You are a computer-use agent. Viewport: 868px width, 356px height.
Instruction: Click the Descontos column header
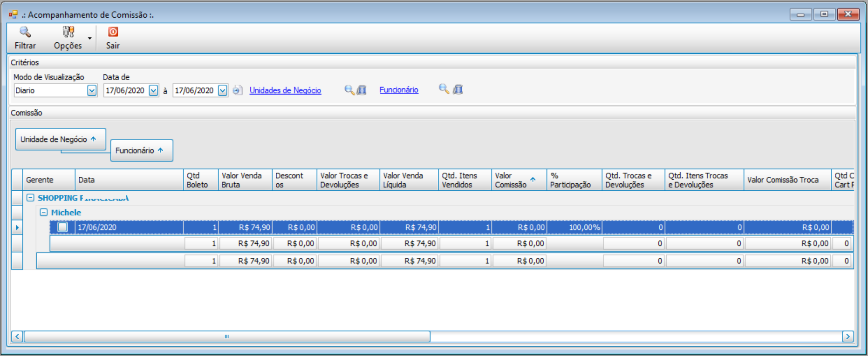tap(294, 180)
